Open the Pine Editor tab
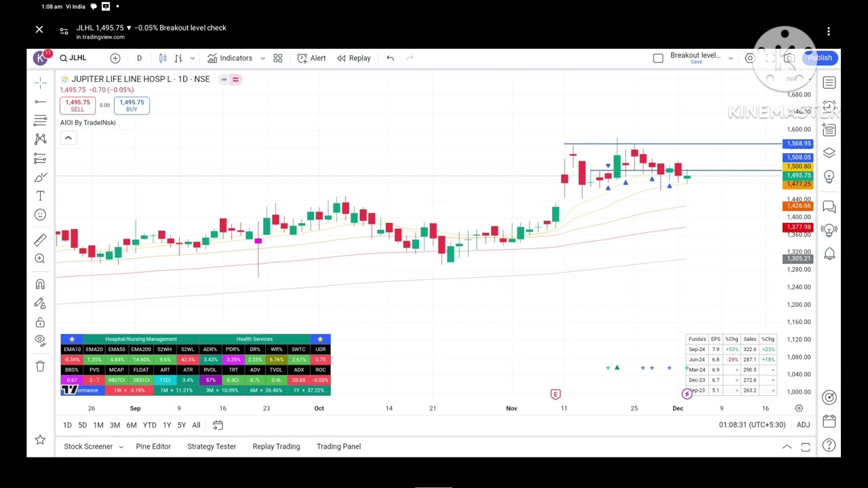The width and height of the screenshot is (868, 488). (x=153, y=447)
